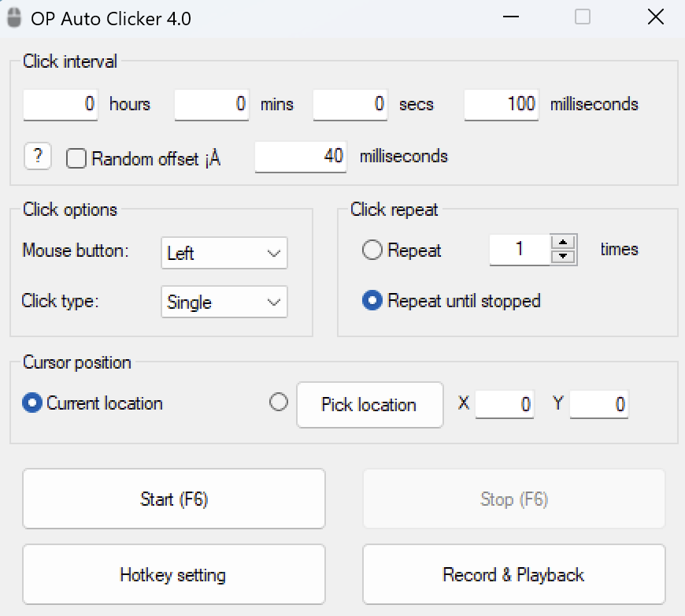Choose Current location radio button
Image resolution: width=685 pixels, height=616 pixels.
(x=32, y=403)
